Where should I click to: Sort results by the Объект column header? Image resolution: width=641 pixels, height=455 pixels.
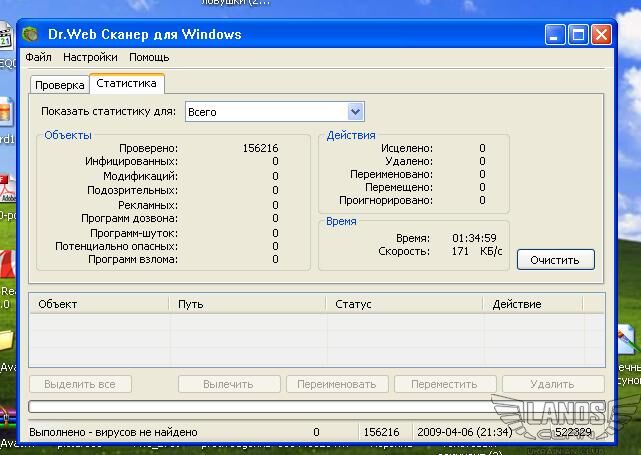99,304
